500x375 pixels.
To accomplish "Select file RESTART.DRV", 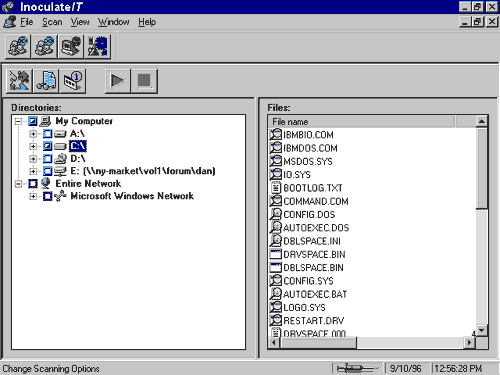I will [x=313, y=321].
